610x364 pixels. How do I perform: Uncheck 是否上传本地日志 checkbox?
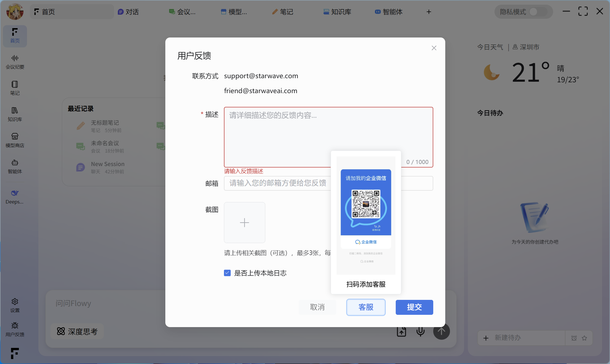coord(227,273)
